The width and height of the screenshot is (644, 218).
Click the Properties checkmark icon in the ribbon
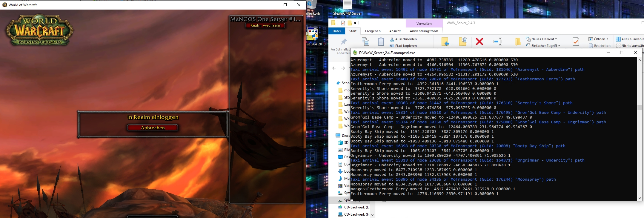click(x=576, y=42)
